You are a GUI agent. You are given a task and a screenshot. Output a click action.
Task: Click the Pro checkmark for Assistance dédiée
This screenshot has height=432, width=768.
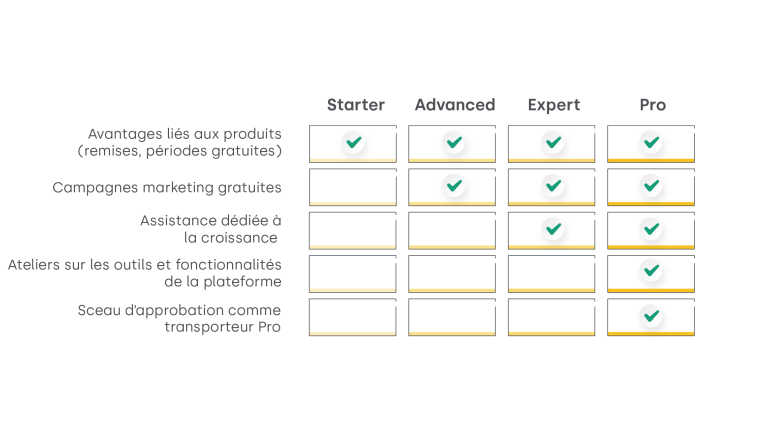coord(651,229)
